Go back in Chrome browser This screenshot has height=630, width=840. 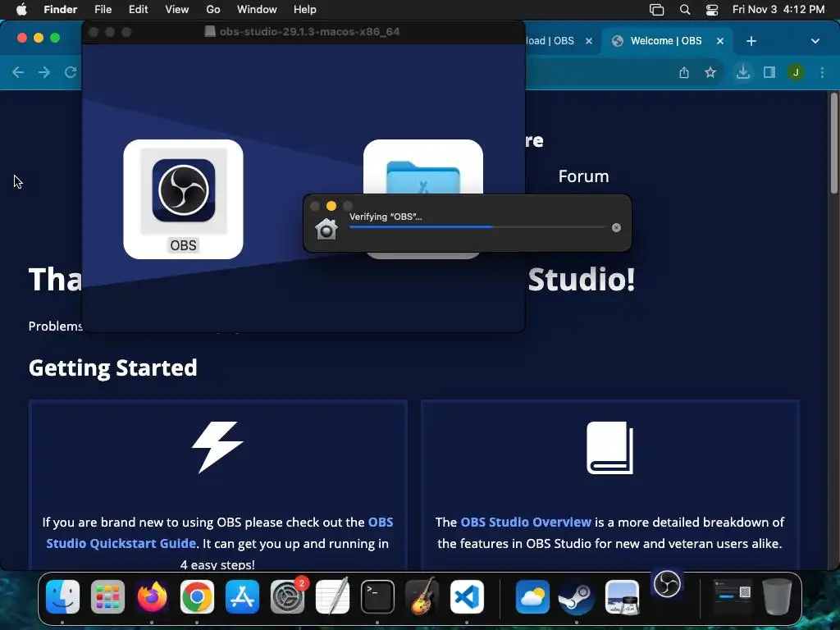pos(18,72)
